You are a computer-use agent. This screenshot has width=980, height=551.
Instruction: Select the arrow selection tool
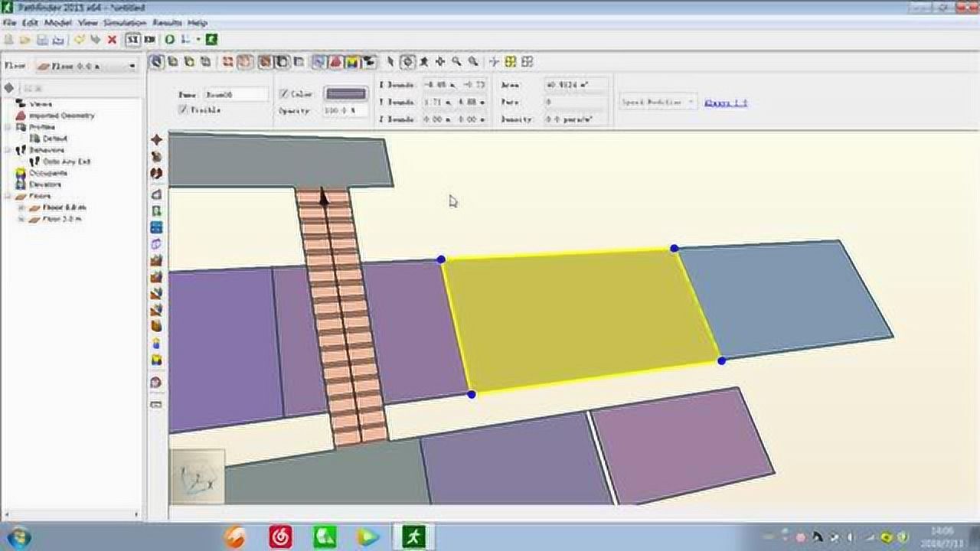(390, 62)
